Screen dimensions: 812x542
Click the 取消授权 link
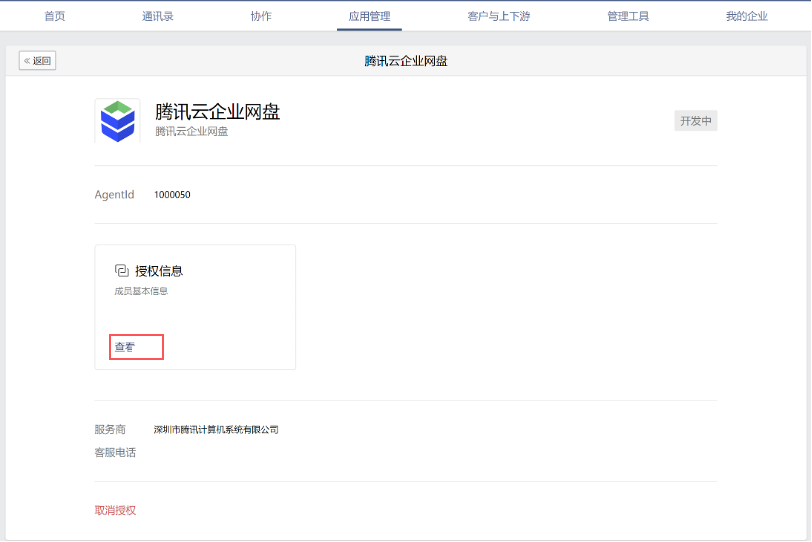(x=115, y=510)
